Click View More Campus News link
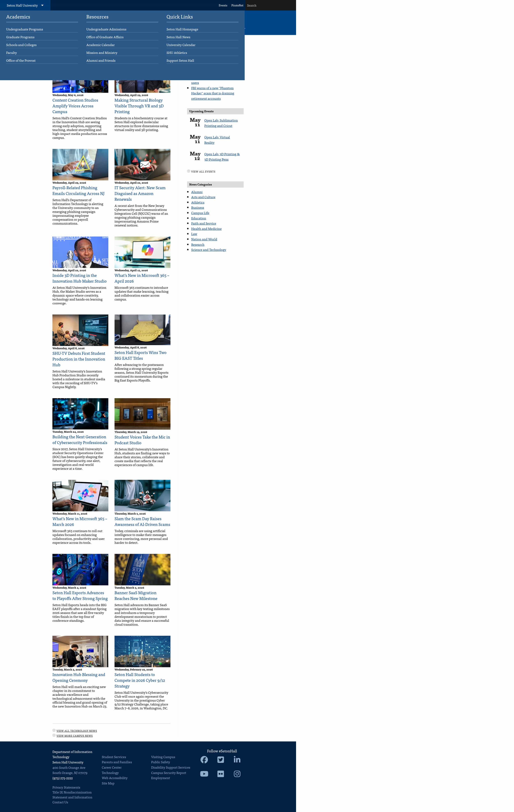This screenshot has height=812, width=514. click(74, 736)
